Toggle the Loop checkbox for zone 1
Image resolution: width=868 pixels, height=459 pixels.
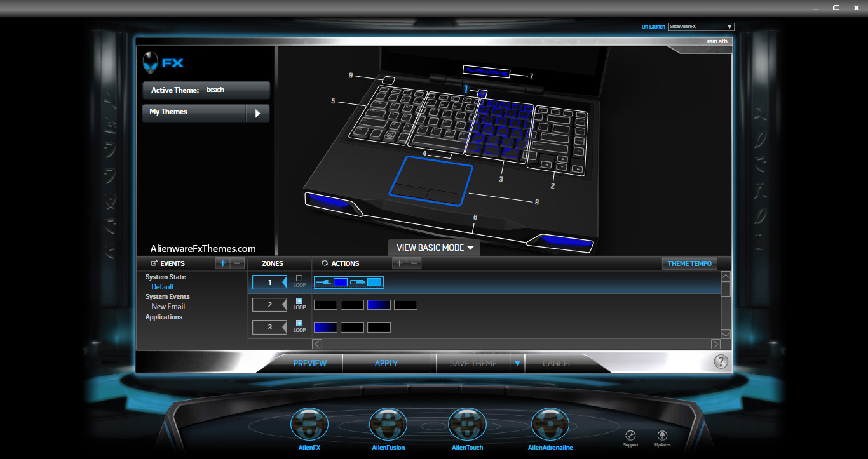tap(299, 278)
